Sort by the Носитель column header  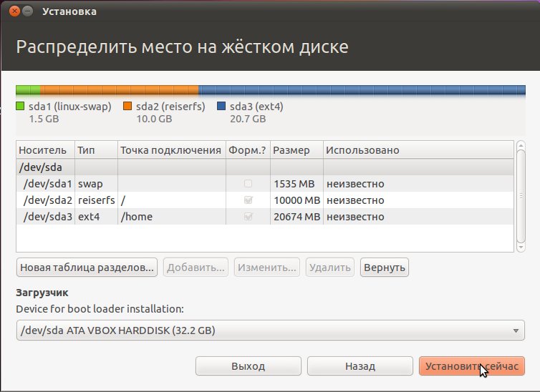point(45,150)
